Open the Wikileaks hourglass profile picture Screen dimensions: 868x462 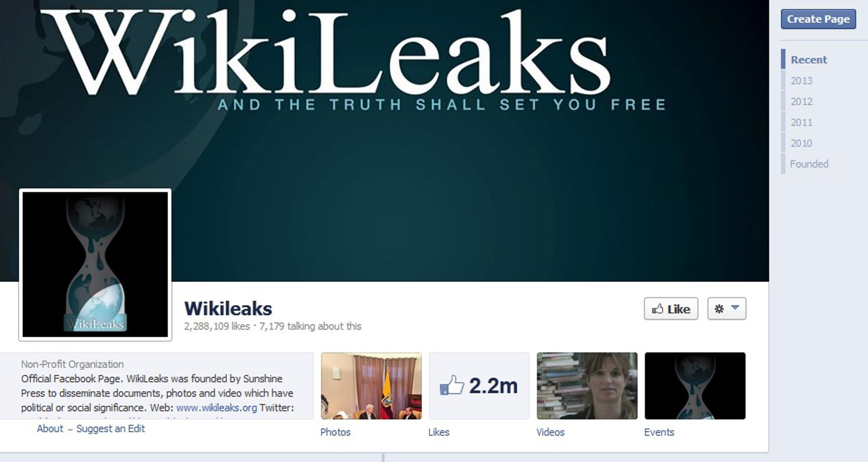(95, 265)
